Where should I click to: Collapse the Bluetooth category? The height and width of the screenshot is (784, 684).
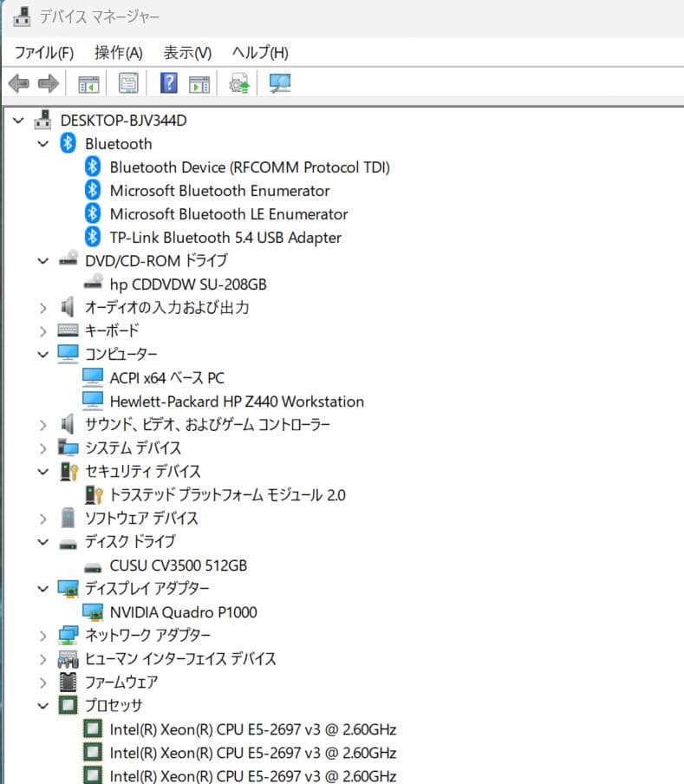point(43,144)
